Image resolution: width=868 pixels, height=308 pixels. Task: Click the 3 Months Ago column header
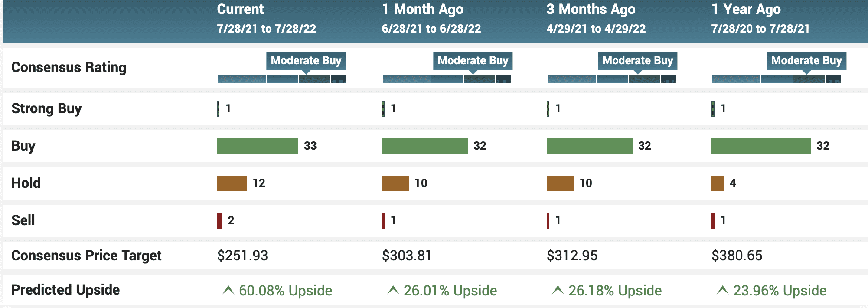coord(591,10)
